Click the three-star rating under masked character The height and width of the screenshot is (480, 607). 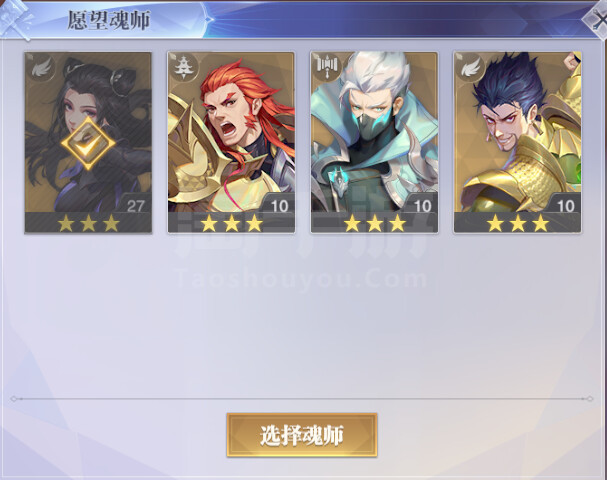click(x=375, y=223)
